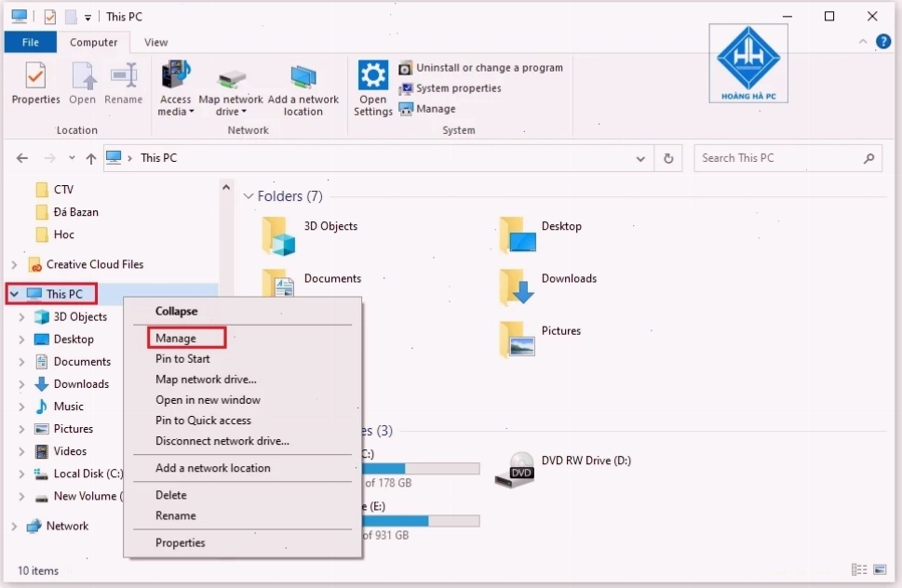The height and width of the screenshot is (588, 902).
Task: Select the Computer ribbon tab
Action: (93, 42)
